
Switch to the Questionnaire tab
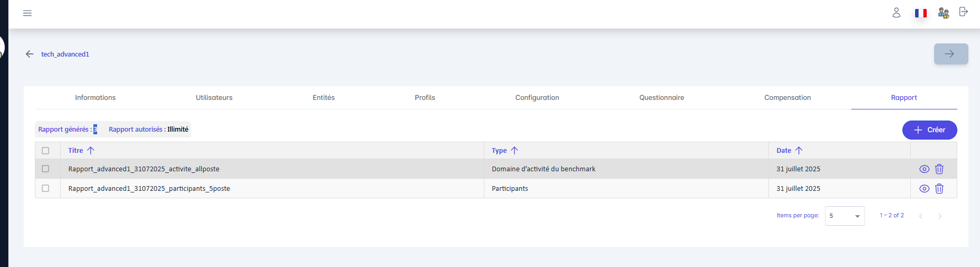(661, 98)
